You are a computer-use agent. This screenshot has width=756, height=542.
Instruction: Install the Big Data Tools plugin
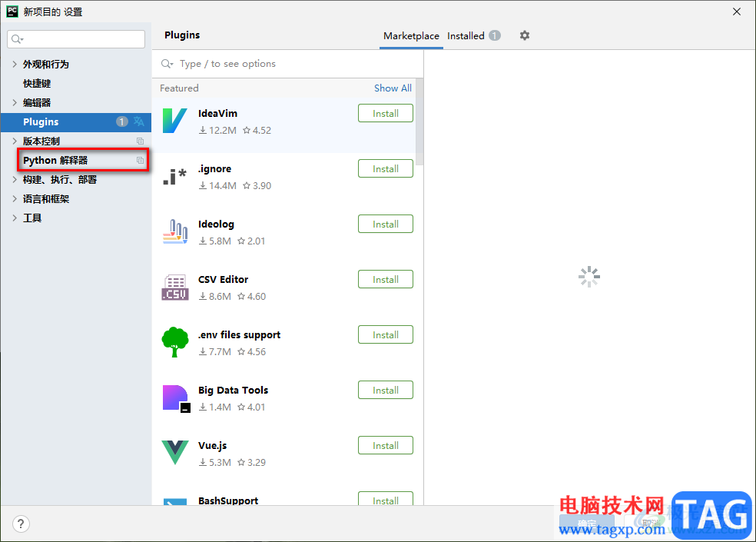[385, 390]
